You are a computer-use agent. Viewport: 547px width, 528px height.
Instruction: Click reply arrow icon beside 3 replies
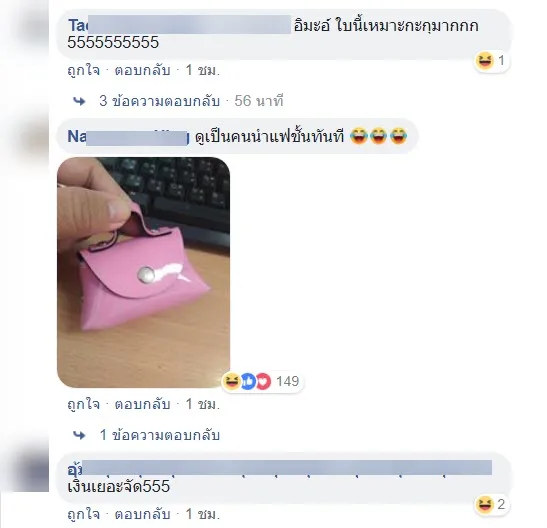(79, 101)
